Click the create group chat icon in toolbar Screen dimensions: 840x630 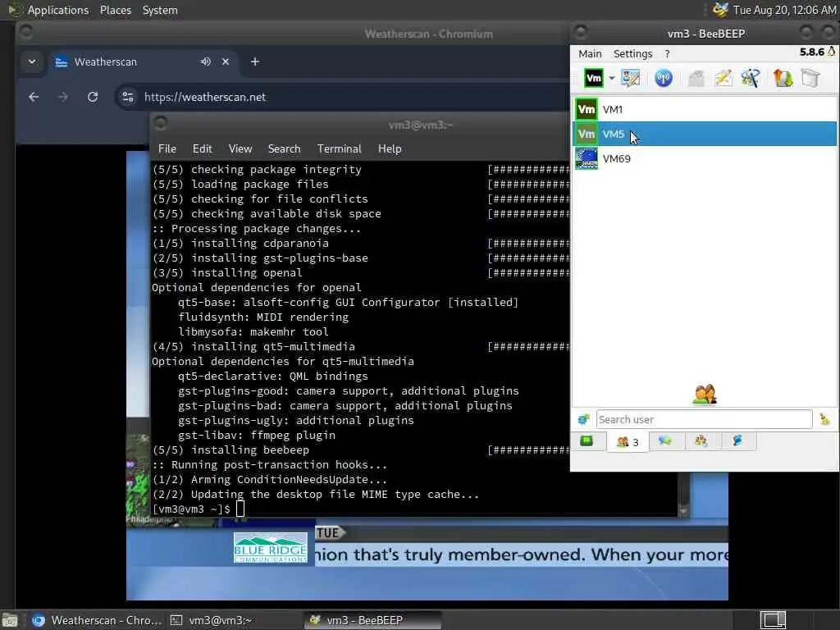click(751, 78)
